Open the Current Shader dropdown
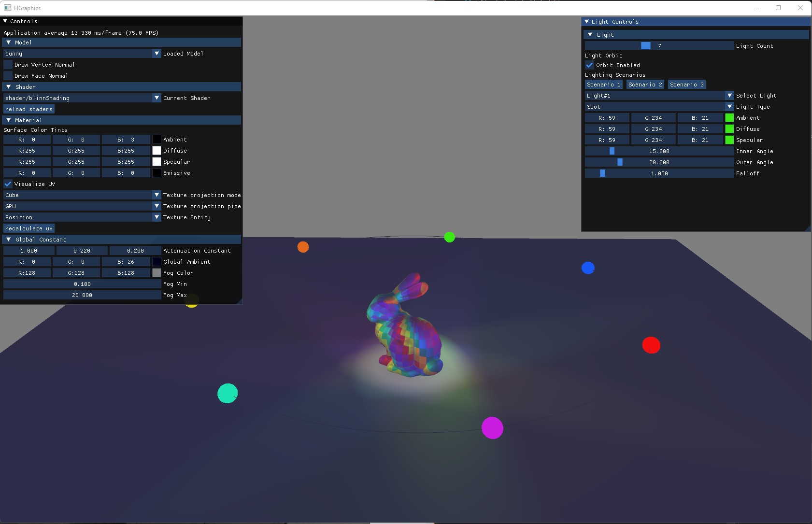812x524 pixels. coord(82,98)
